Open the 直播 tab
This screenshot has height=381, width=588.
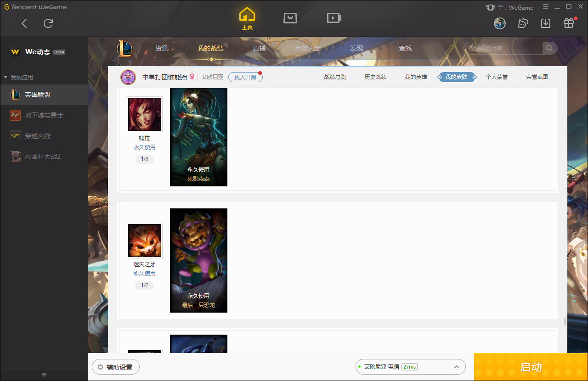[x=260, y=48]
